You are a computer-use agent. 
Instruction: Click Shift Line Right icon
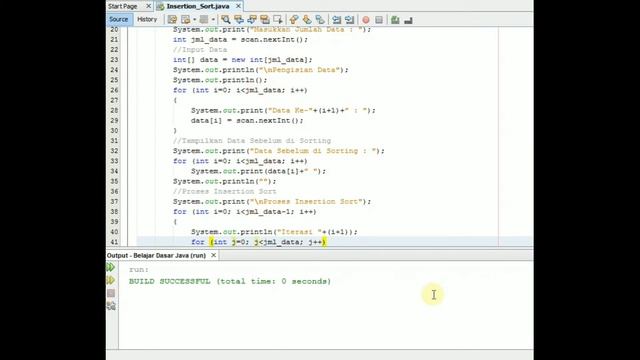pos(349,20)
